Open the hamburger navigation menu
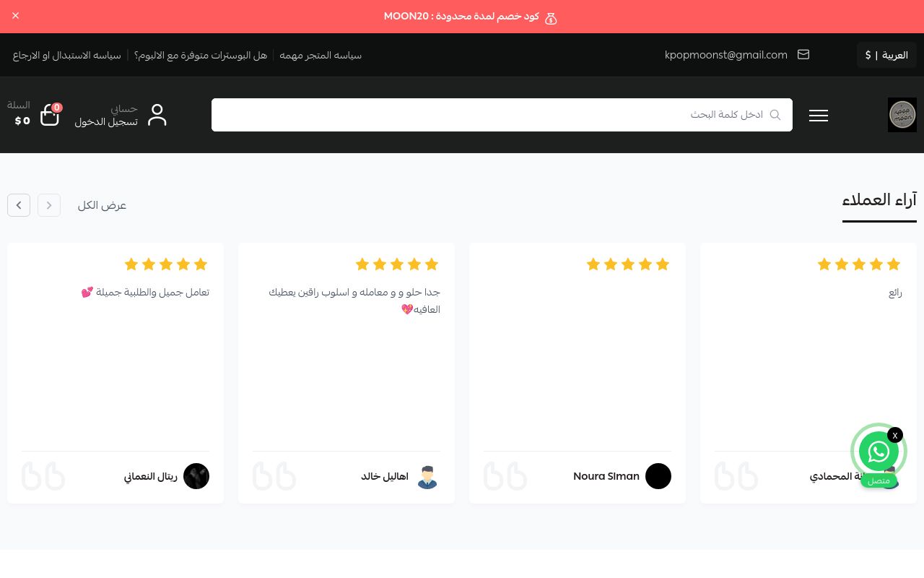The image size is (924, 578). [819, 116]
